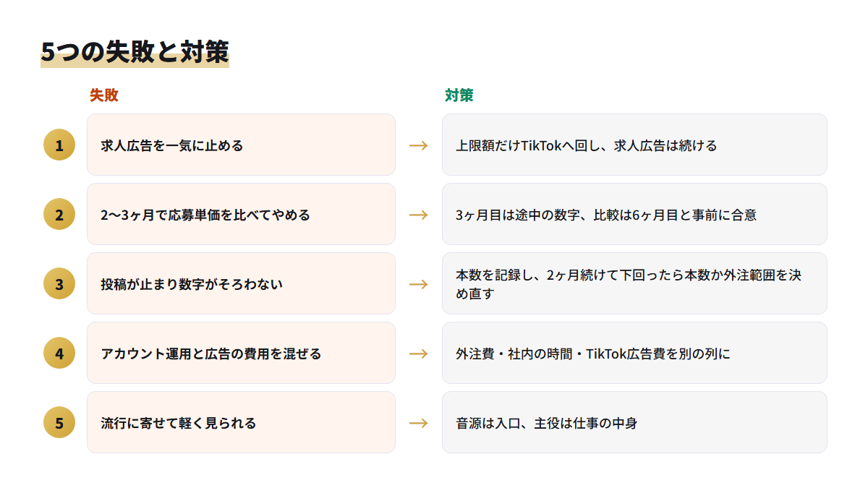Click the slide title 5つの失敗と対策

135,52
